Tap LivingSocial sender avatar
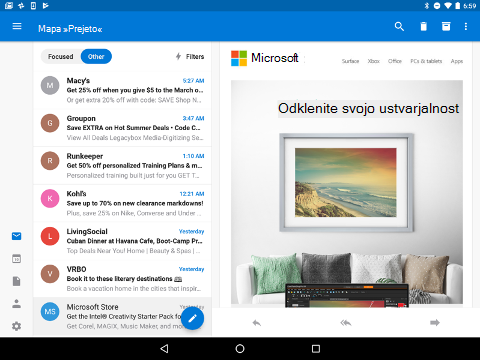Image resolution: width=480 pixels, height=360 pixels. click(x=50, y=236)
